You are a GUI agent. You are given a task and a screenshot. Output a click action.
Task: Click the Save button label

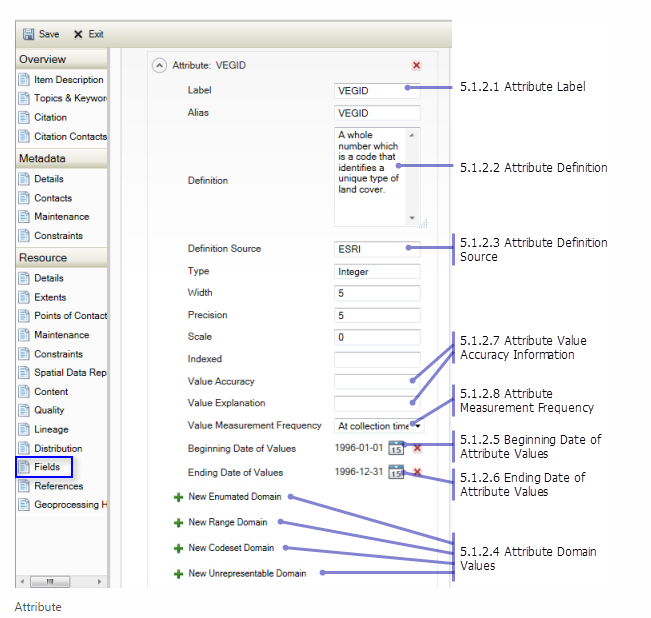[x=49, y=34]
